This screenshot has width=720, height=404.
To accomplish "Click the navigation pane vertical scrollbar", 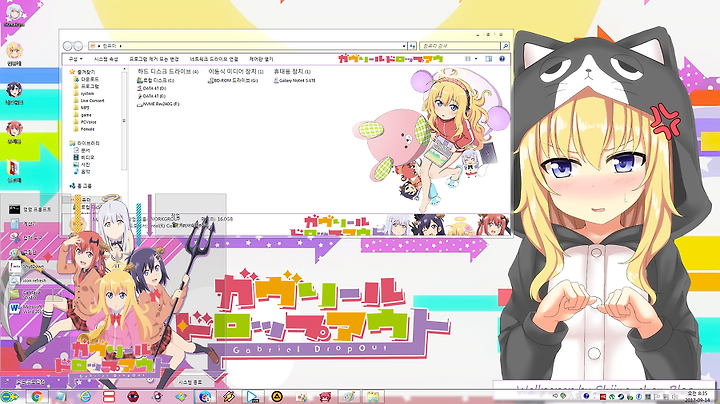I will [124, 120].
